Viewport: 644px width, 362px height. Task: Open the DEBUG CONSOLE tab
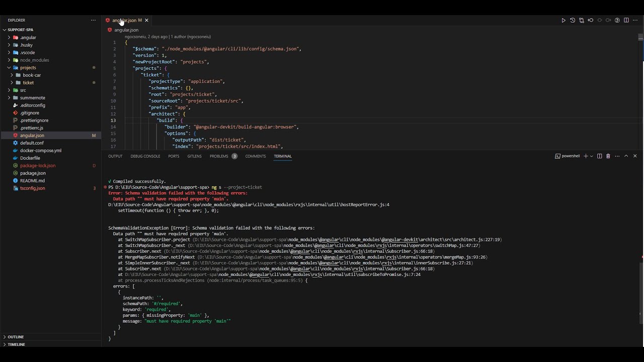point(145,156)
